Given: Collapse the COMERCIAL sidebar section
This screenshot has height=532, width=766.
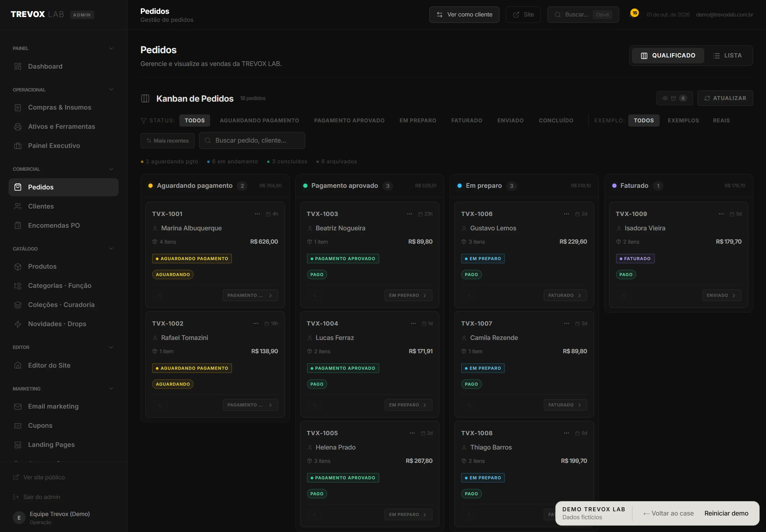Looking at the screenshot, I should 111,169.
